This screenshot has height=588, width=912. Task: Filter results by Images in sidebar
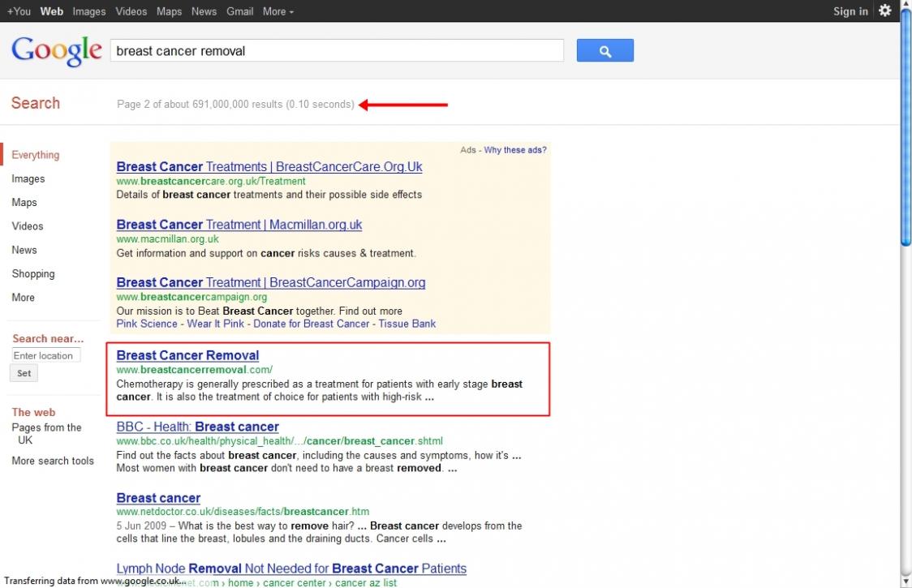click(28, 178)
